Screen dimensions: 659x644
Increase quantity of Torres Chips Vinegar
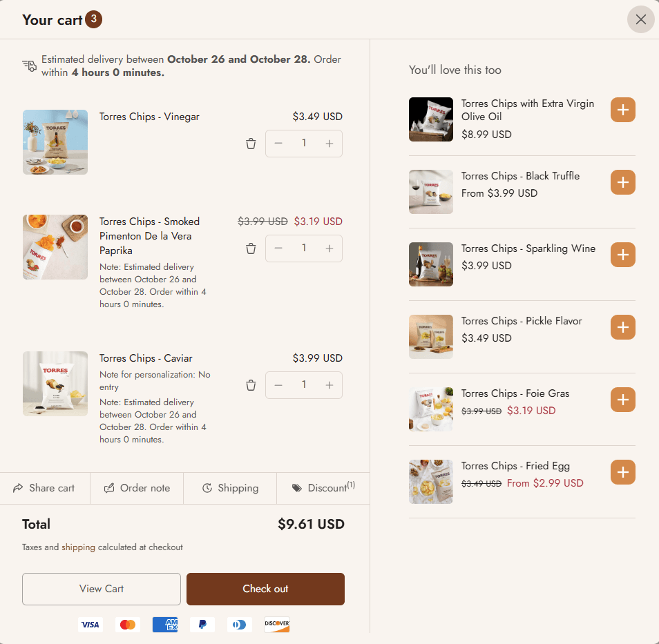(329, 144)
